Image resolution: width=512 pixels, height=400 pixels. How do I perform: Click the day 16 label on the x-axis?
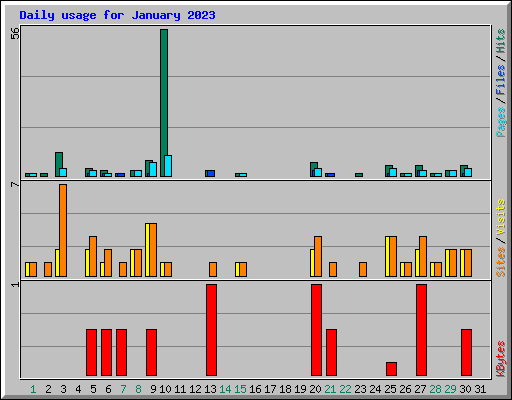(x=255, y=389)
